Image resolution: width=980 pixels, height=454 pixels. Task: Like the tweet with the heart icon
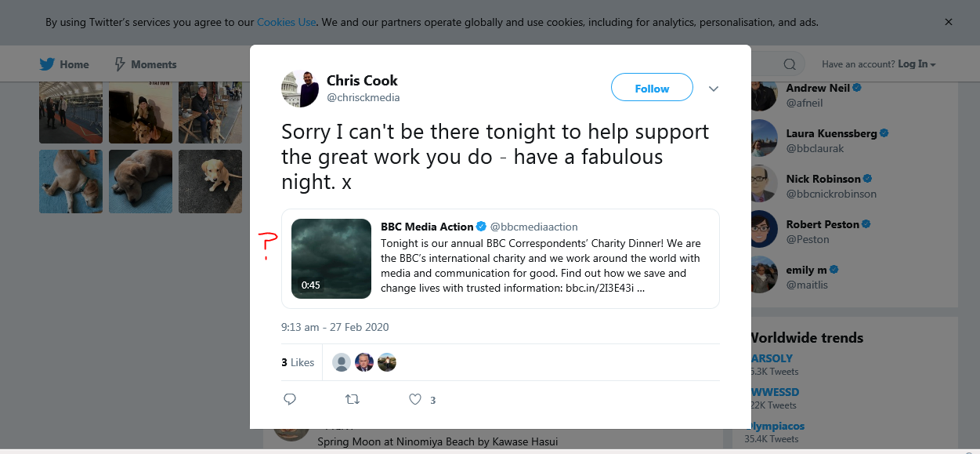pos(415,399)
